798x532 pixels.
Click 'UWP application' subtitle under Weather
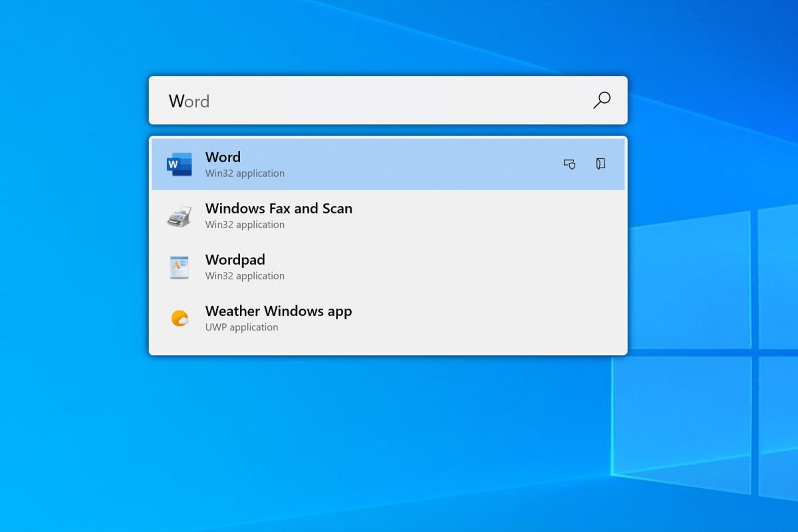pyautogui.click(x=241, y=328)
